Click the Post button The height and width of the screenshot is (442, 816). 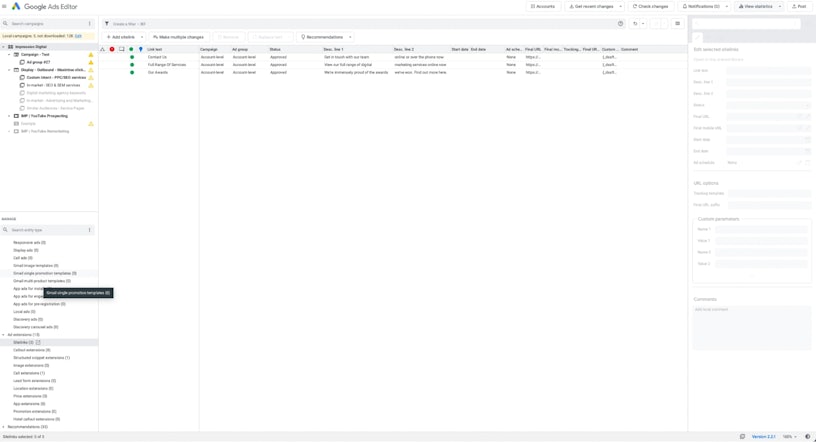[799, 6]
